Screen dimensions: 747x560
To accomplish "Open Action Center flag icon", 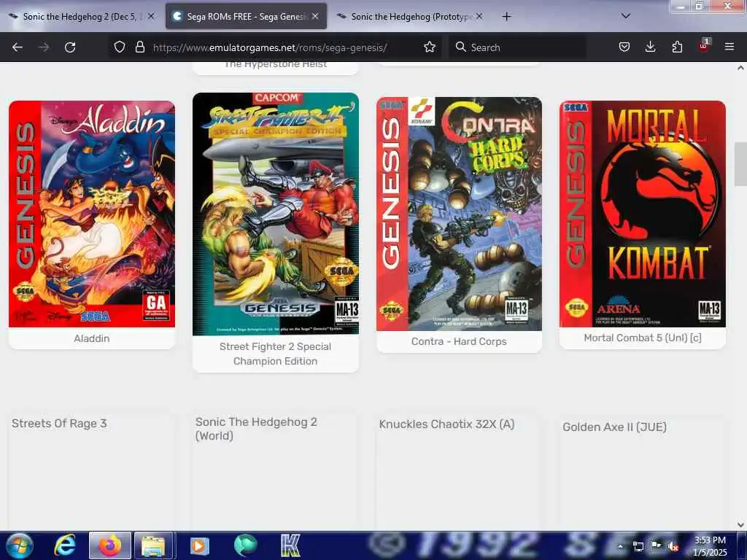I will pos(656,545).
